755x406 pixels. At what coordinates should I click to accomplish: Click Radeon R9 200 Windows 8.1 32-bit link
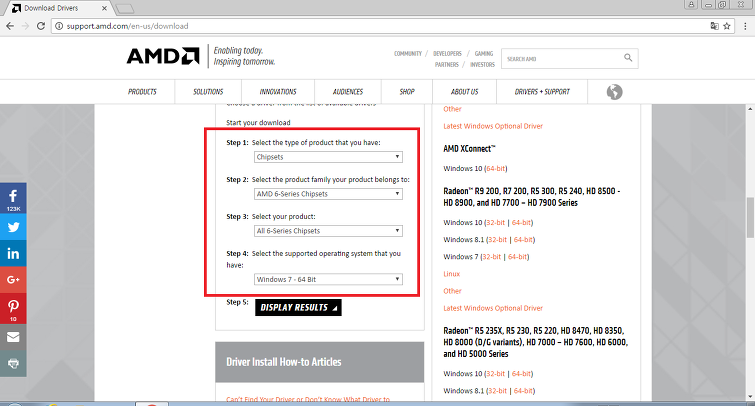click(x=497, y=240)
